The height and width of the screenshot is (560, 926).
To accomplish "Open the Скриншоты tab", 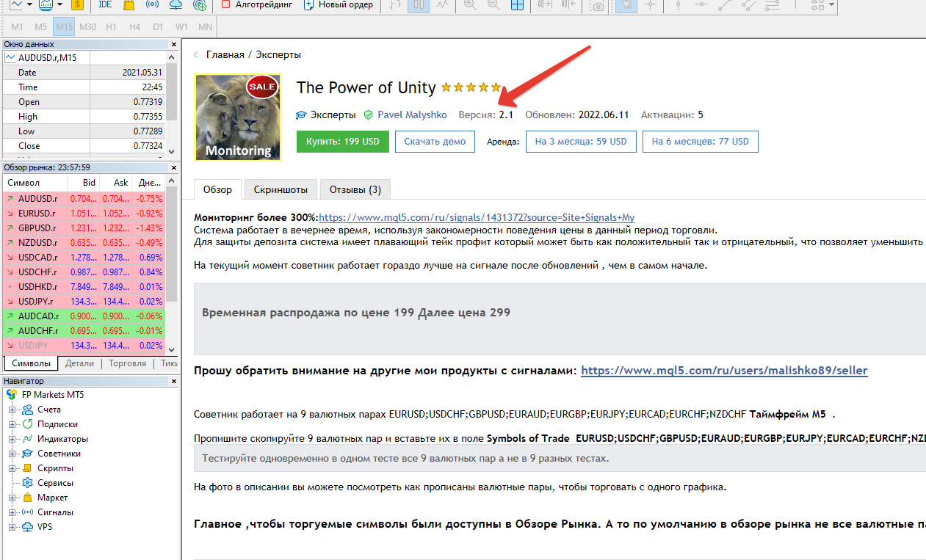I will coord(281,189).
